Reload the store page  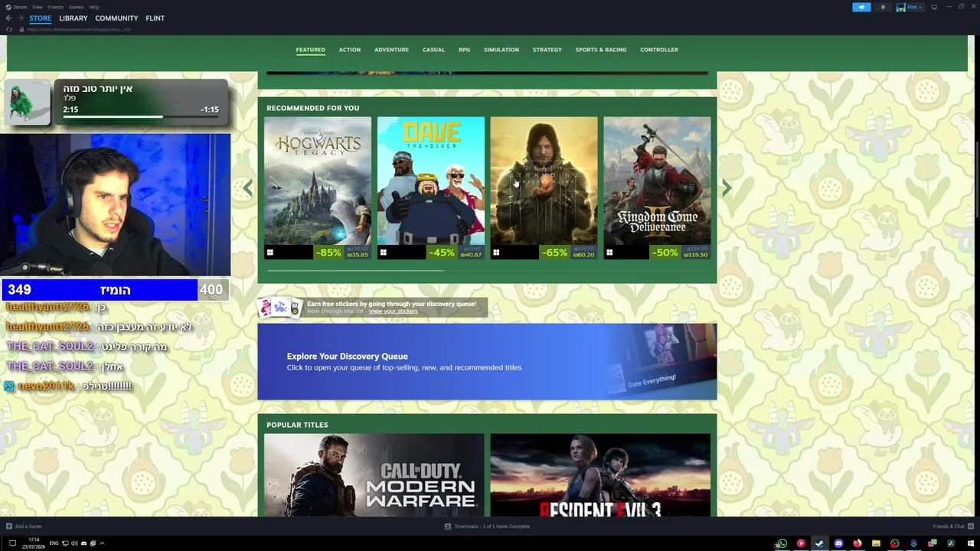(9, 29)
